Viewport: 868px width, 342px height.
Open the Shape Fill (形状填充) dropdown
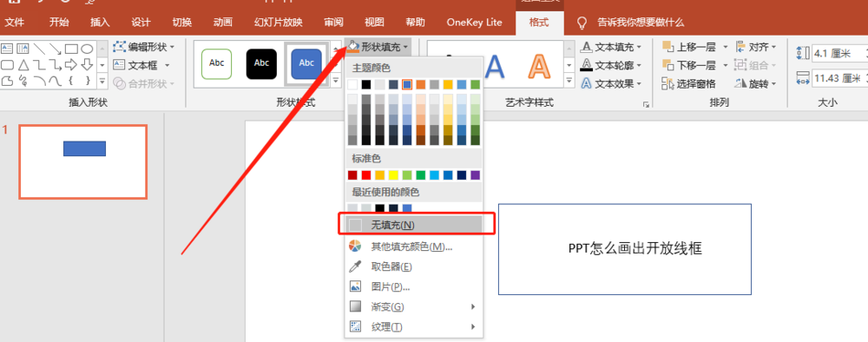(378, 47)
